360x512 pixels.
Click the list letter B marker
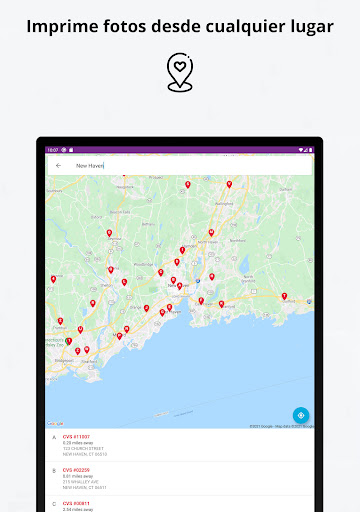[x=54, y=471]
